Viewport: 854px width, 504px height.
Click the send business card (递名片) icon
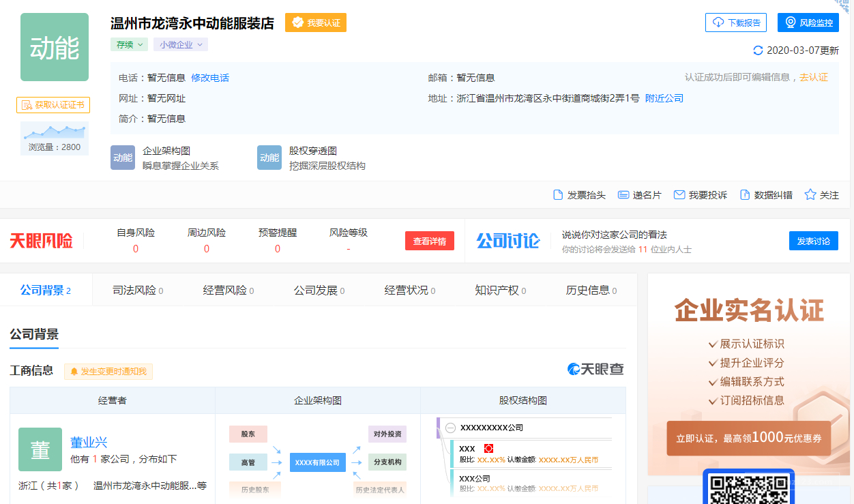click(x=623, y=195)
